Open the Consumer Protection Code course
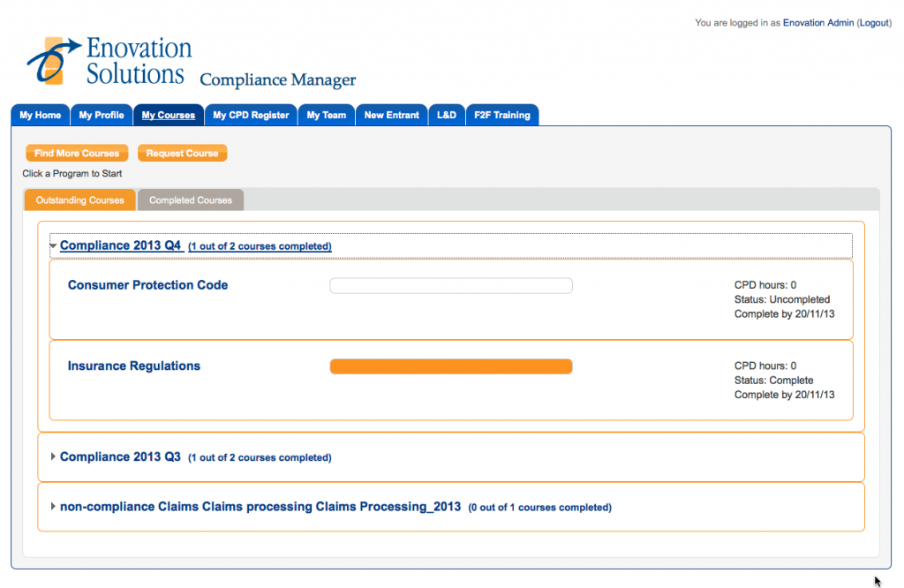 pyautogui.click(x=147, y=285)
